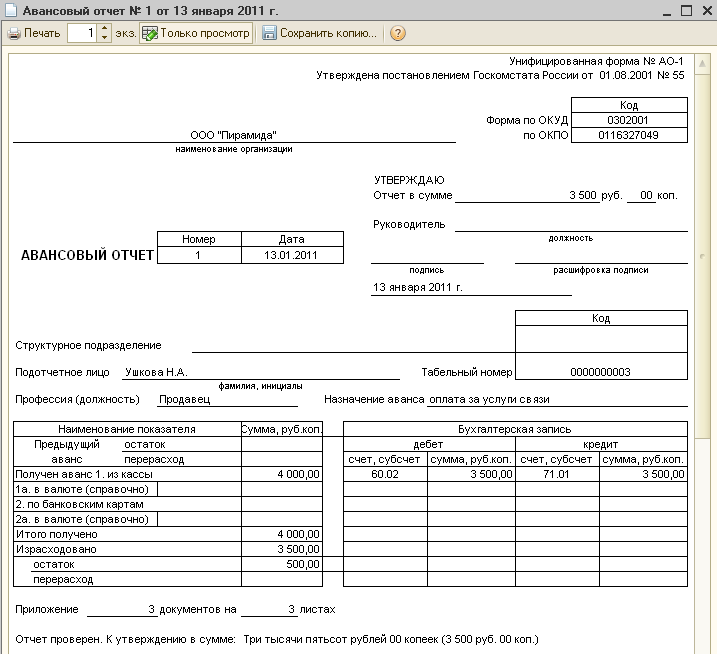The image size is (717, 654).
Task: Select the табельный номер cell 0000000003
Action: pos(601,372)
